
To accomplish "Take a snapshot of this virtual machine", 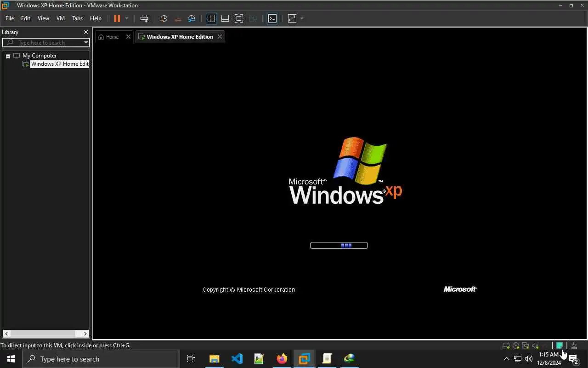I will click(x=164, y=18).
